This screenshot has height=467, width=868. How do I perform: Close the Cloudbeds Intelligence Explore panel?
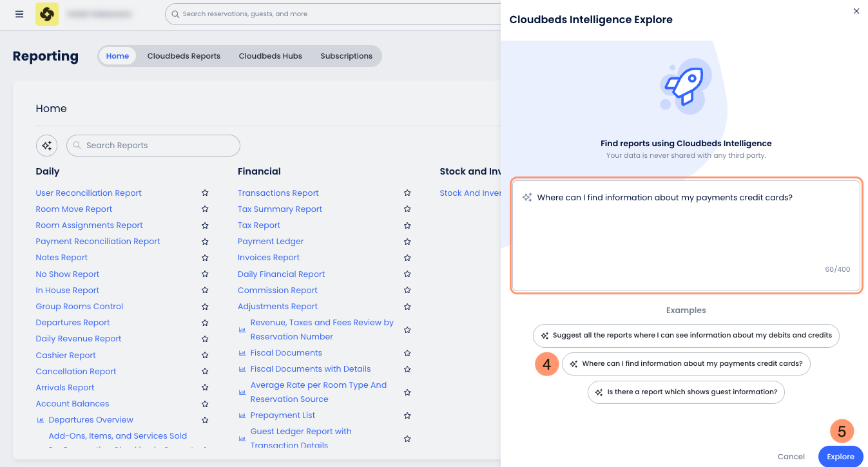point(856,11)
